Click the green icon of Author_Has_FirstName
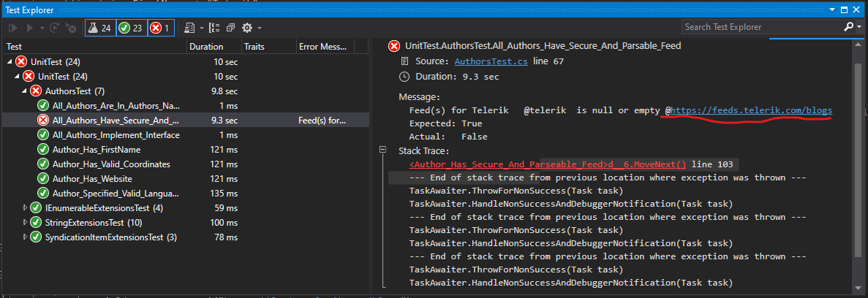Screen dimensions: 868x298 [42, 149]
